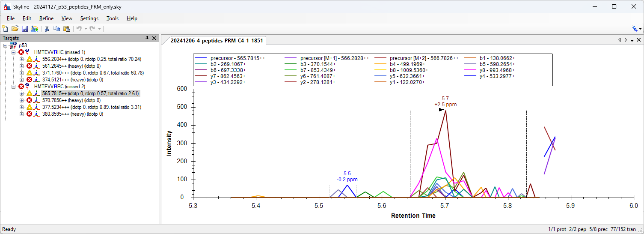Collapse the HMTEVVRHC peptide node
The image size is (644, 234).
[x=14, y=52]
